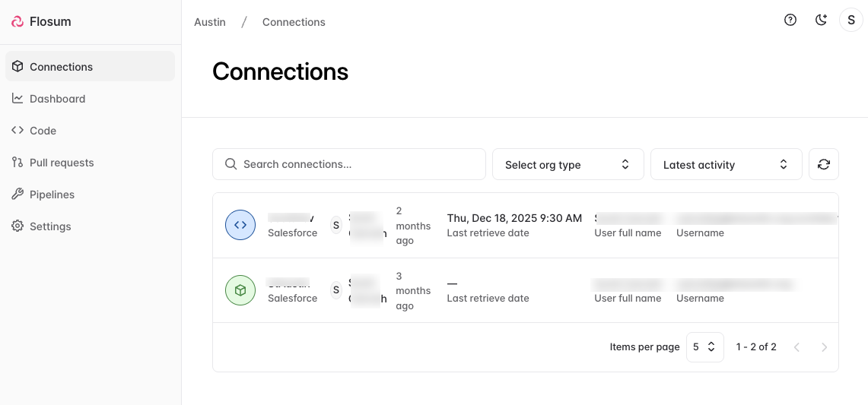Open the help question mark icon
Image resolution: width=868 pixels, height=405 pixels.
pos(790,21)
